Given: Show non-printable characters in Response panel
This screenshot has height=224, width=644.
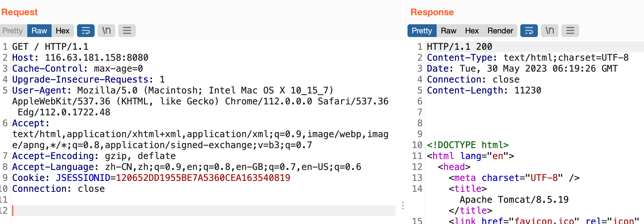Looking at the screenshot, I should tap(550, 31).
